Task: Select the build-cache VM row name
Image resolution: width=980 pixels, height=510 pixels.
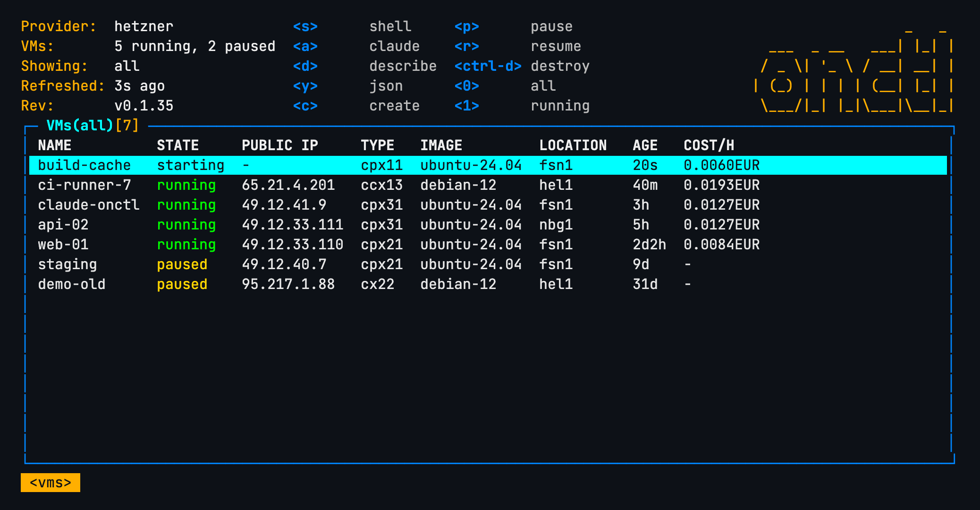Action: click(x=84, y=165)
